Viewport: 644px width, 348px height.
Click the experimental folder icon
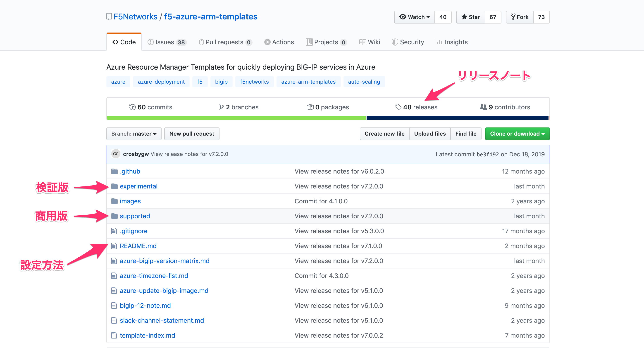[114, 186]
